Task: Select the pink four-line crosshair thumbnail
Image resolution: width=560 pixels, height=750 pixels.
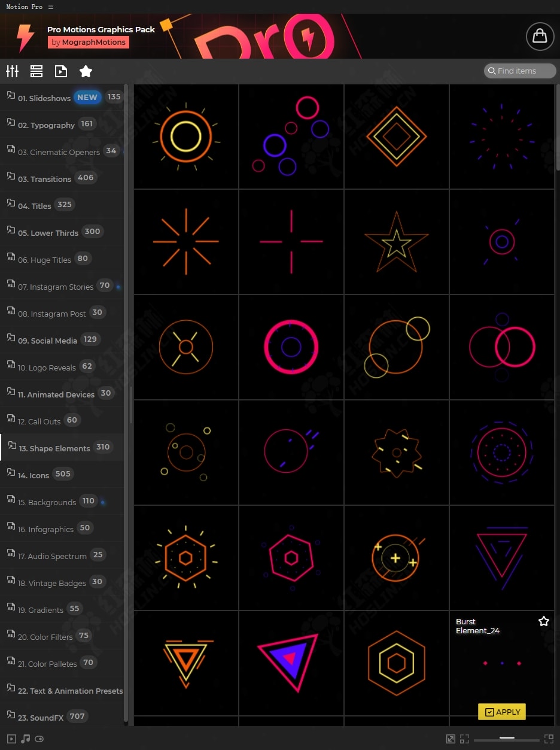Action: 291,242
